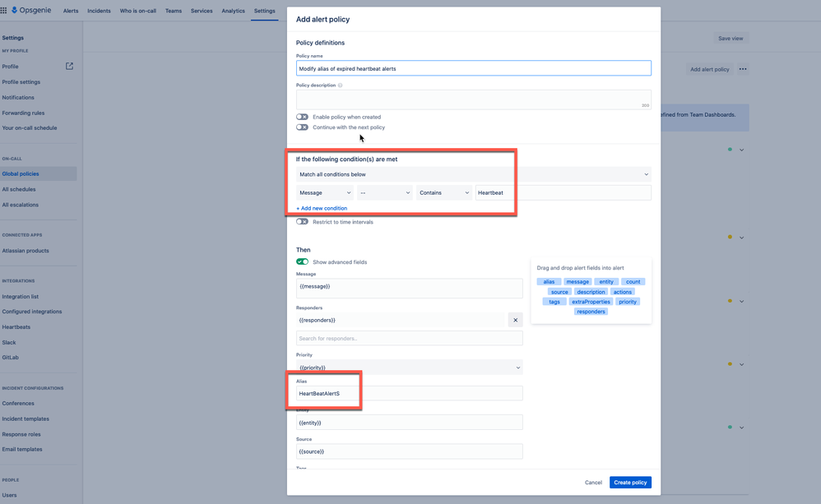Open GitLab integration in sidebar
Screen dimensions: 821x504
(10, 358)
